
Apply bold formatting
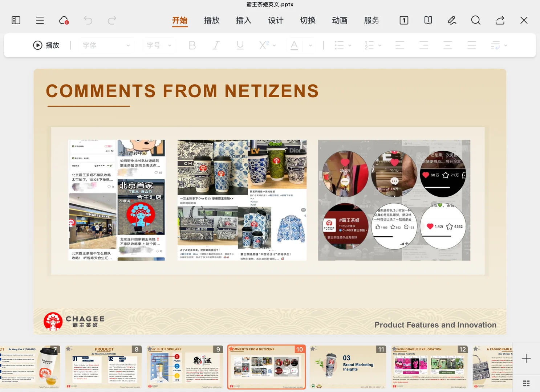click(x=192, y=45)
